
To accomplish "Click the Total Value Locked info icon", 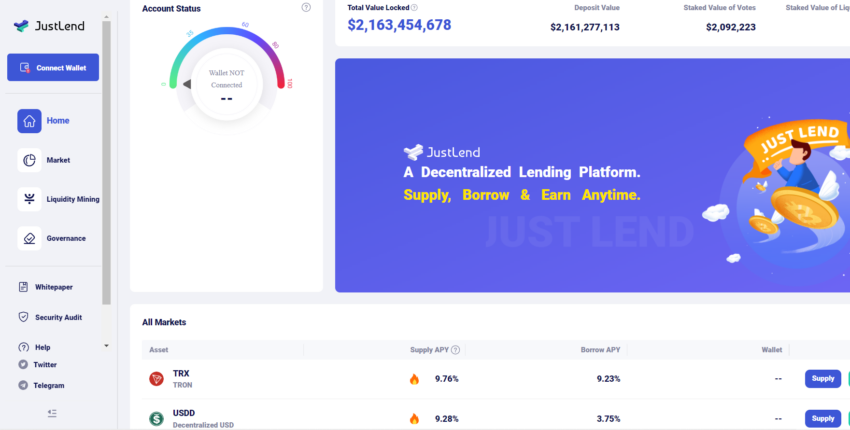I will 414,8.
